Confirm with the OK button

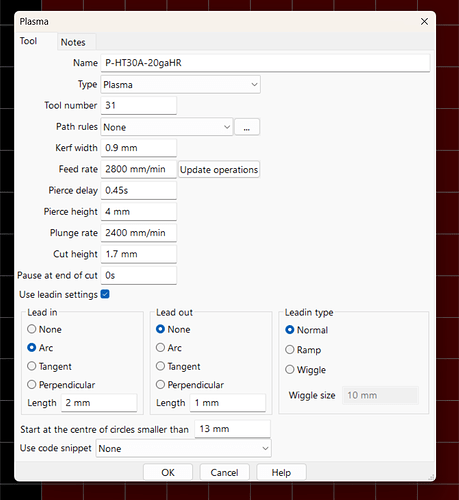168,472
